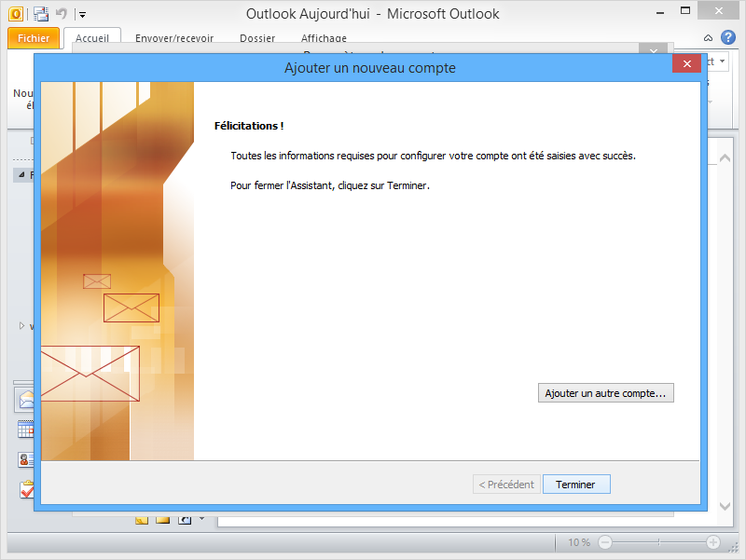746x560 pixels.
Task: Click the Send/Receive quick access icon
Action: [x=40, y=14]
